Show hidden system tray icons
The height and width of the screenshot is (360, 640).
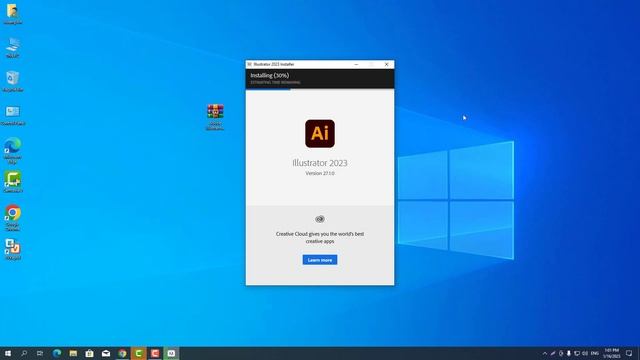pyautogui.click(x=544, y=353)
